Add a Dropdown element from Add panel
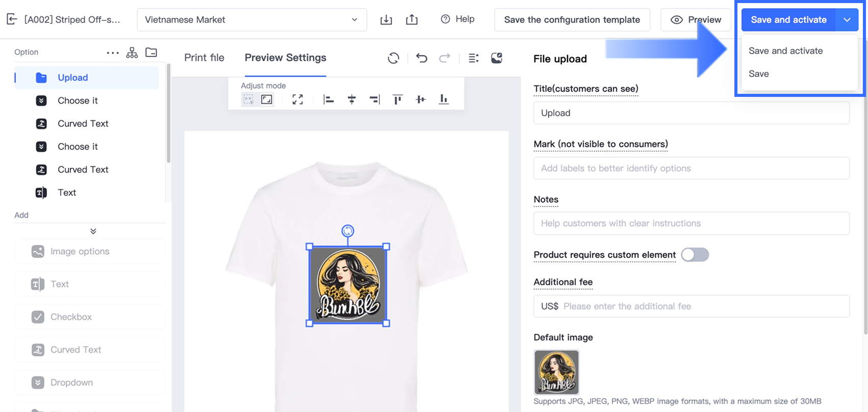Viewport: 868px width, 412px height. (90, 382)
